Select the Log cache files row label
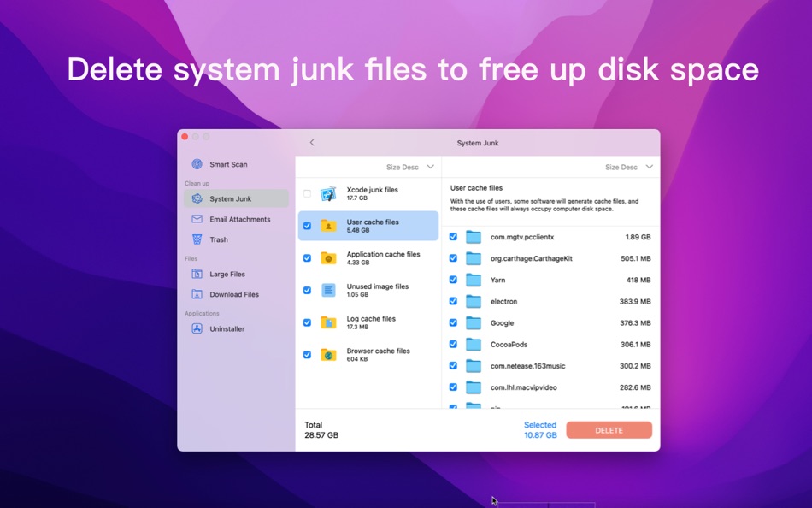 (371, 319)
